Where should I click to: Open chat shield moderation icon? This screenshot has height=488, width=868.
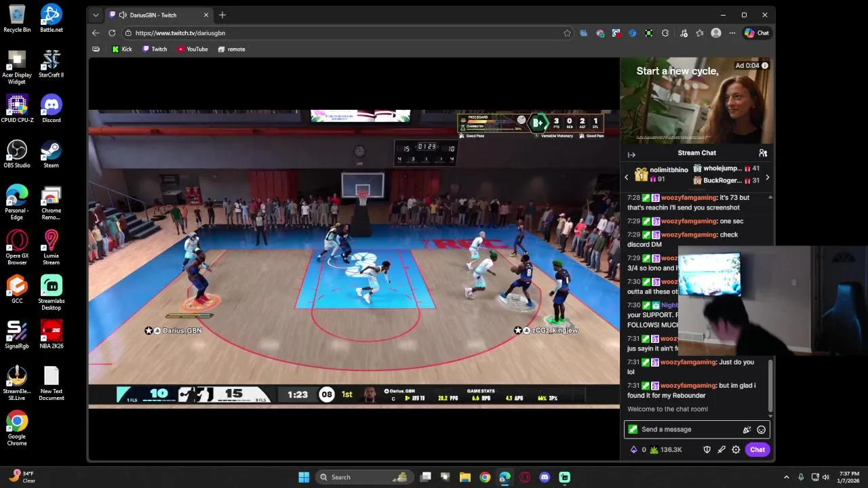707,449
